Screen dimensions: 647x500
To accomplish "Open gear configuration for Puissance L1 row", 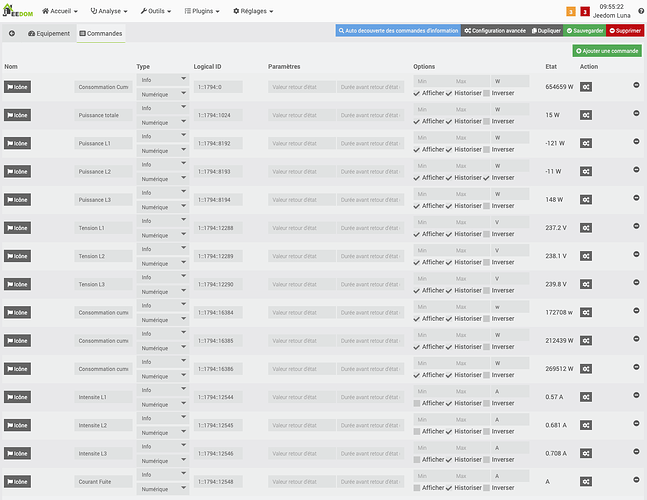I will click(x=586, y=143).
